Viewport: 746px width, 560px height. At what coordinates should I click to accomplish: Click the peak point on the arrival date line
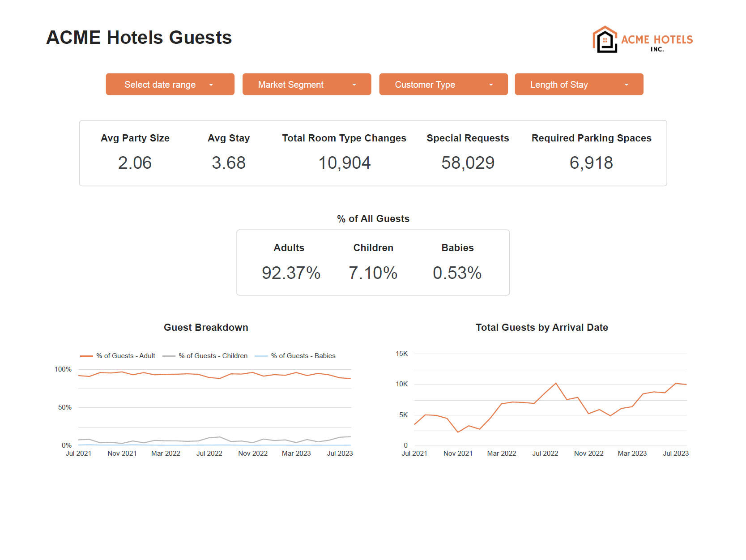point(556,383)
